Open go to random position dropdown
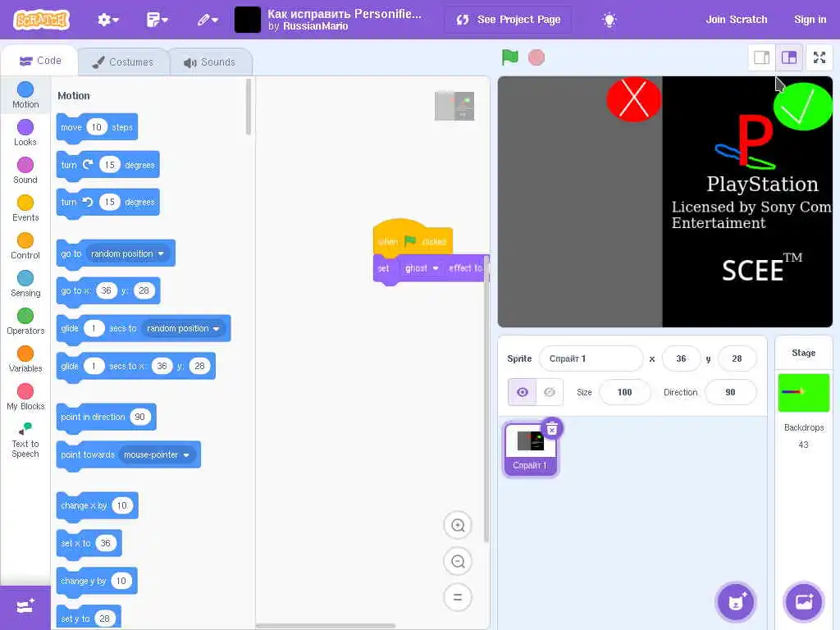Image resolution: width=840 pixels, height=630 pixels. point(128,253)
